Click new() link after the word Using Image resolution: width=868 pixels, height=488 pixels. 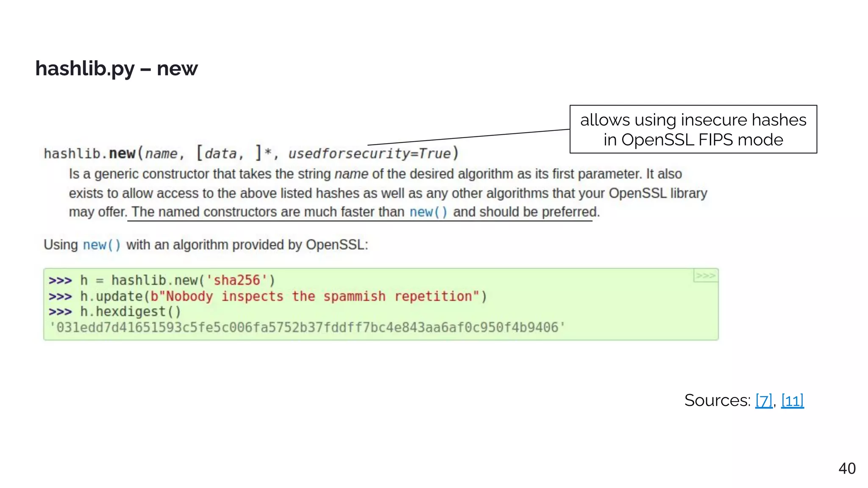pyautogui.click(x=102, y=245)
